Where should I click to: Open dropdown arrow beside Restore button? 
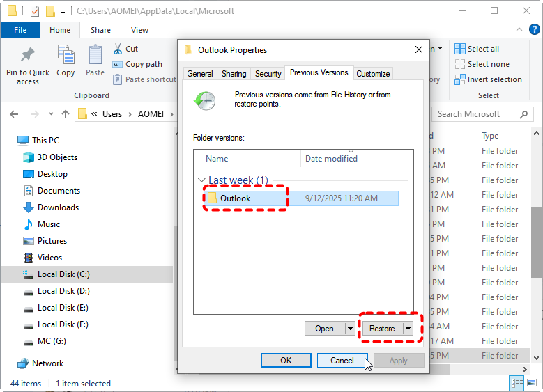[x=408, y=329]
